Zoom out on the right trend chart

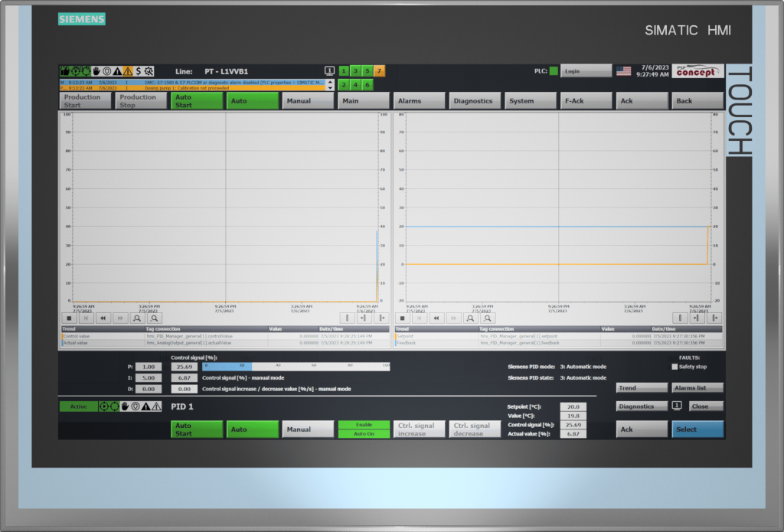click(488, 318)
